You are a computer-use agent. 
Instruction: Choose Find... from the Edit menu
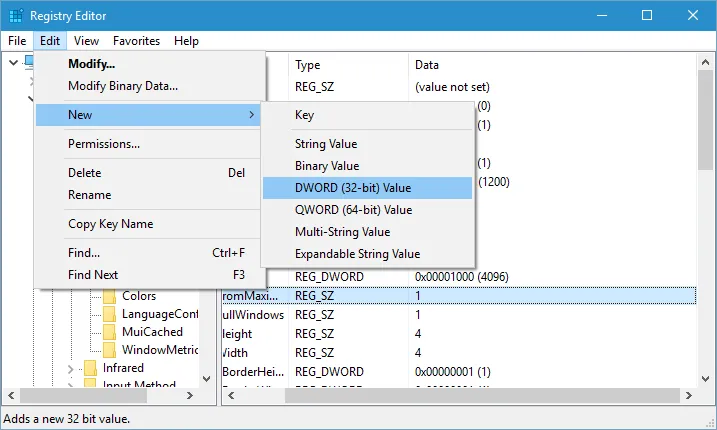click(150, 253)
